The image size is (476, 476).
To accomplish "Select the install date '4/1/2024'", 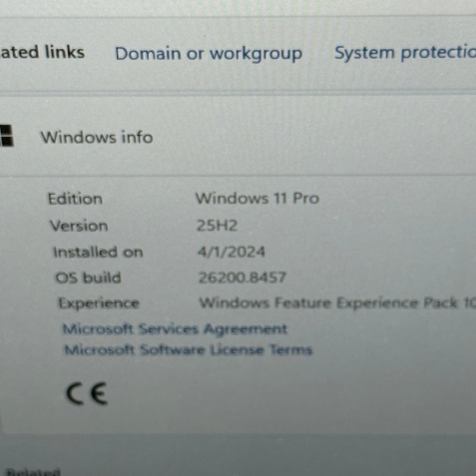I will [x=231, y=252].
